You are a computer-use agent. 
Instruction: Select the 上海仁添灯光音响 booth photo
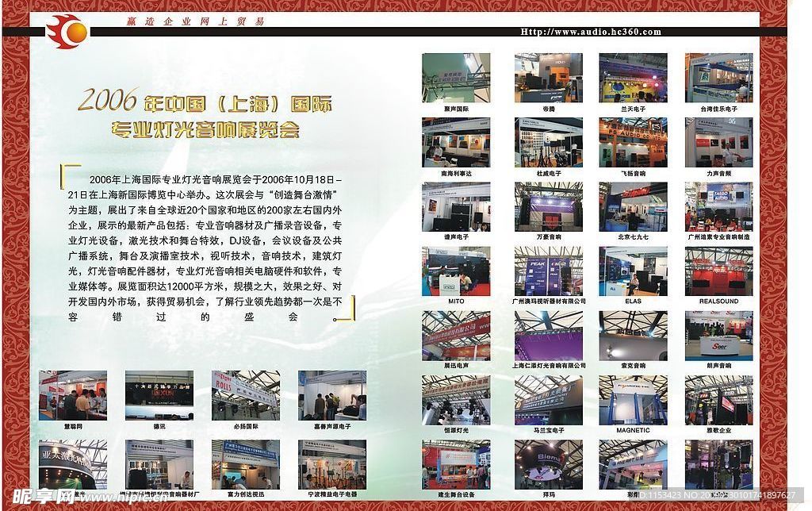549,336
